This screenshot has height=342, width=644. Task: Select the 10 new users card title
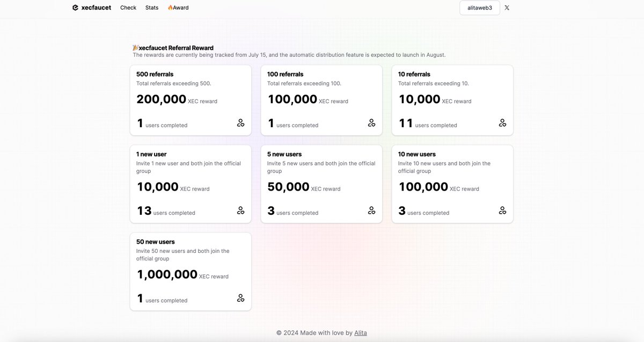tap(417, 154)
